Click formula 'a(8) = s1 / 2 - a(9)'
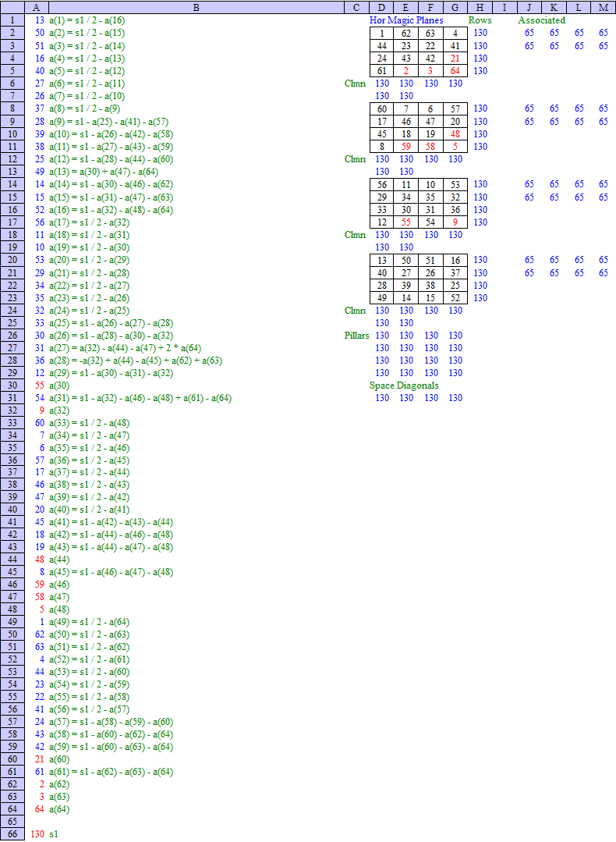Image resolution: width=616 pixels, height=842 pixels. point(85,108)
